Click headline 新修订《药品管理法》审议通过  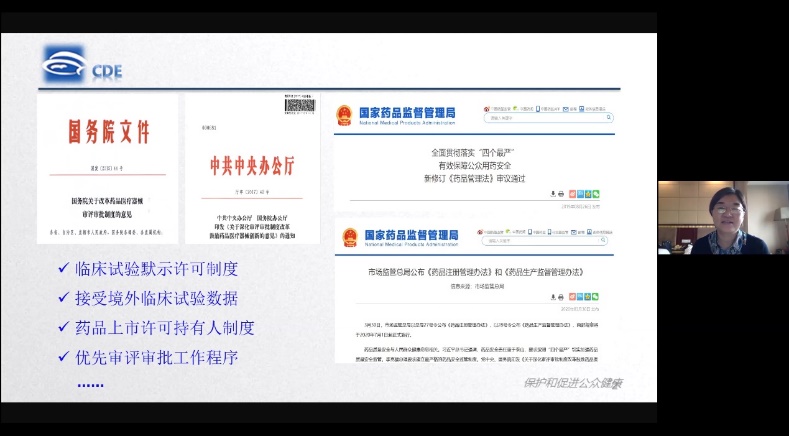click(x=474, y=177)
